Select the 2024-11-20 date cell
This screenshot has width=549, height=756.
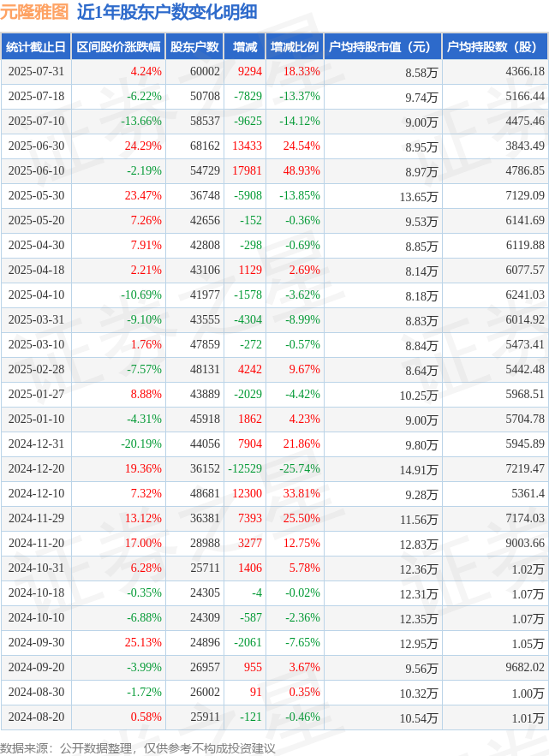36,543
